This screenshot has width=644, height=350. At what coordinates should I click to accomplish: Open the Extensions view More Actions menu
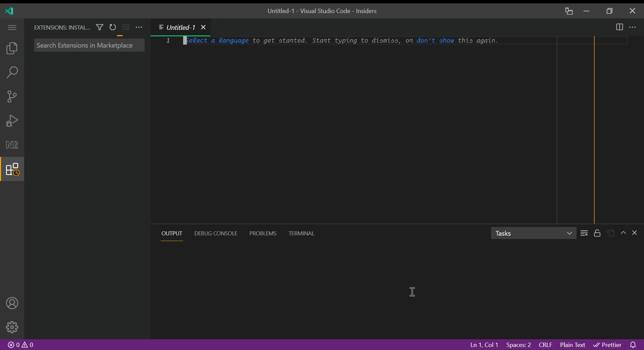point(140,27)
